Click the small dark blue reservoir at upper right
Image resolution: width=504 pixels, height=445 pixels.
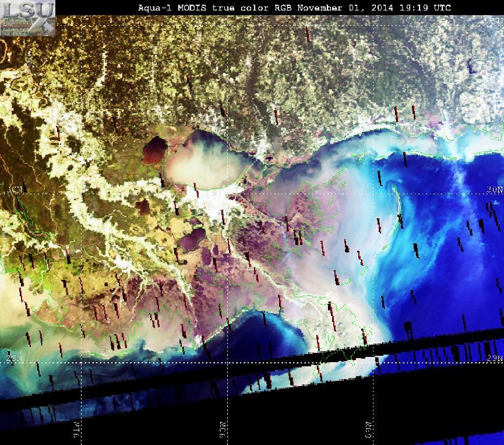pos(470,67)
